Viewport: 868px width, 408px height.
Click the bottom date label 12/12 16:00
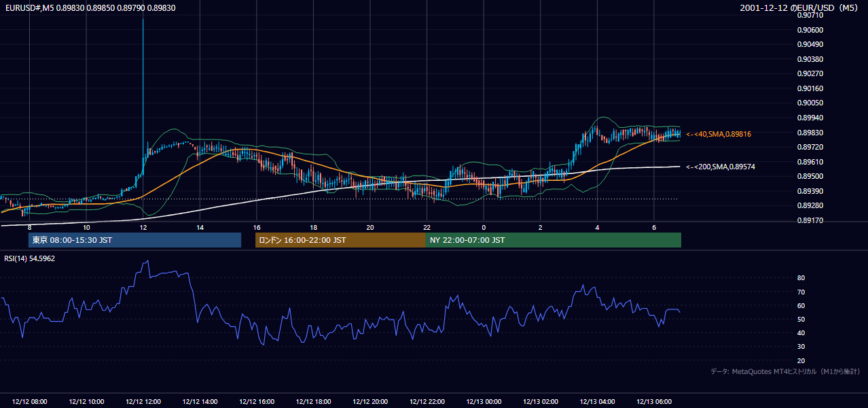click(x=257, y=402)
